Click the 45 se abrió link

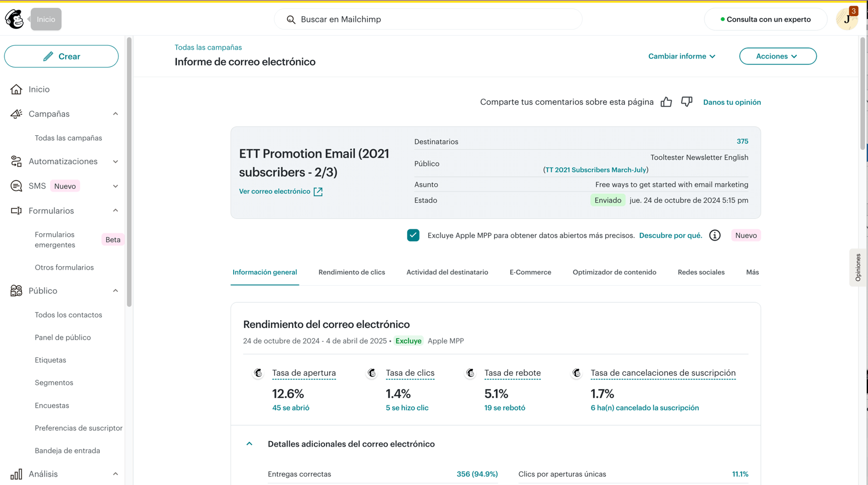click(290, 408)
